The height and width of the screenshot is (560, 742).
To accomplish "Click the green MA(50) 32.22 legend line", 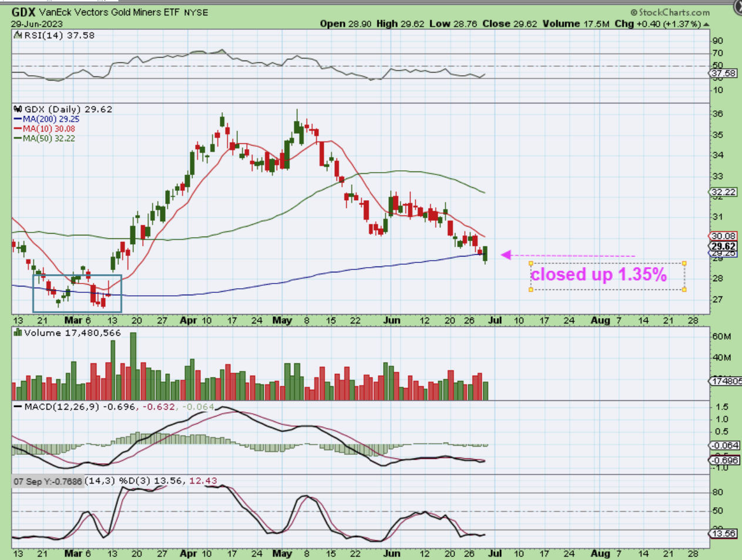I will point(45,139).
